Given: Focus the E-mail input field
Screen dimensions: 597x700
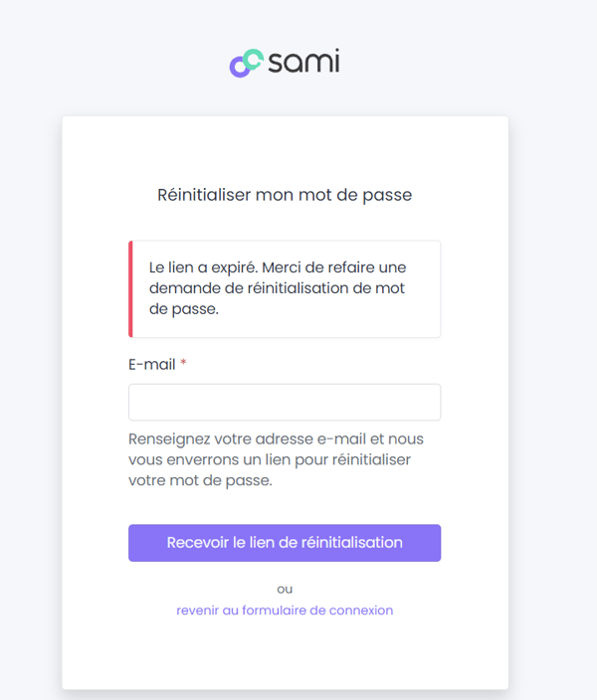Looking at the screenshot, I should tap(285, 402).
